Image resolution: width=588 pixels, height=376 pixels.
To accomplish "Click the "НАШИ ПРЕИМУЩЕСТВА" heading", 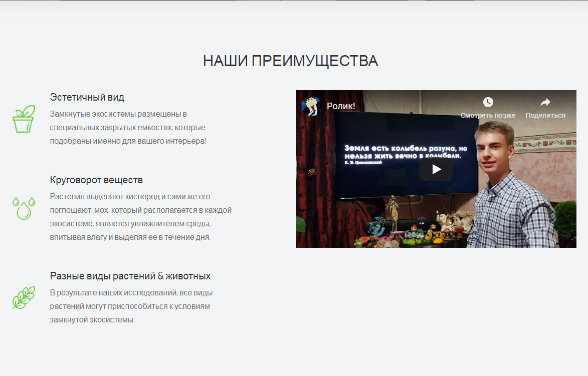I will 291,61.
